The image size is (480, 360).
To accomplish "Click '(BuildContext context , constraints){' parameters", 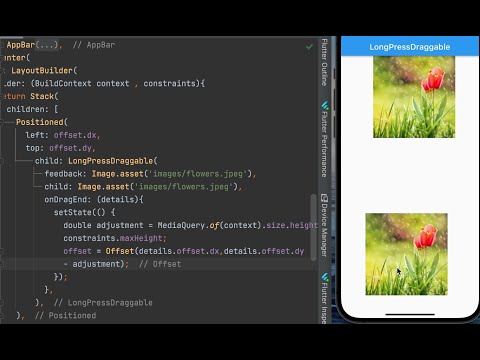I will (118, 84).
